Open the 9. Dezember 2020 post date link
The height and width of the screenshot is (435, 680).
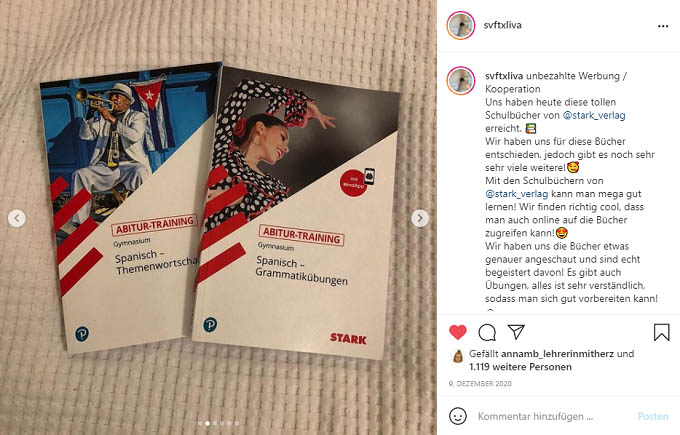pyautogui.click(x=480, y=384)
